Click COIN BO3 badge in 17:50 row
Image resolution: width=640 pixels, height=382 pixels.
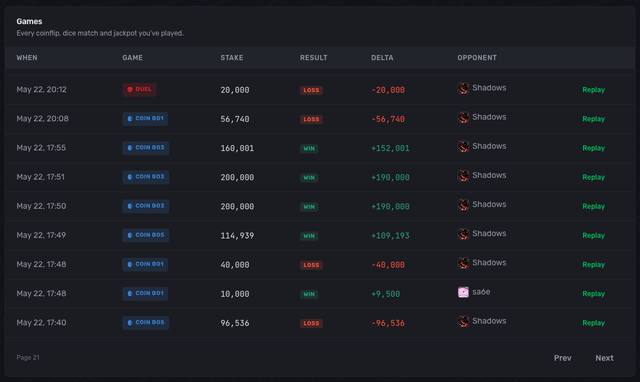pyautogui.click(x=145, y=206)
